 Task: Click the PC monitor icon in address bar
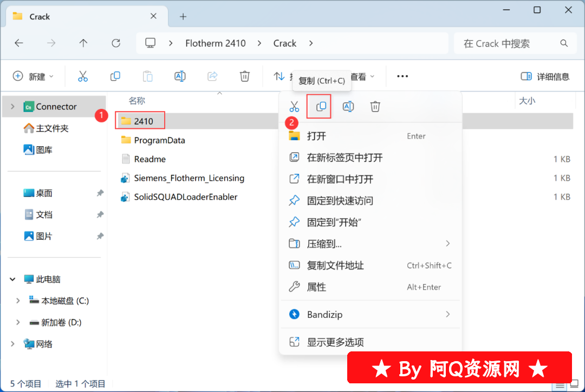151,43
